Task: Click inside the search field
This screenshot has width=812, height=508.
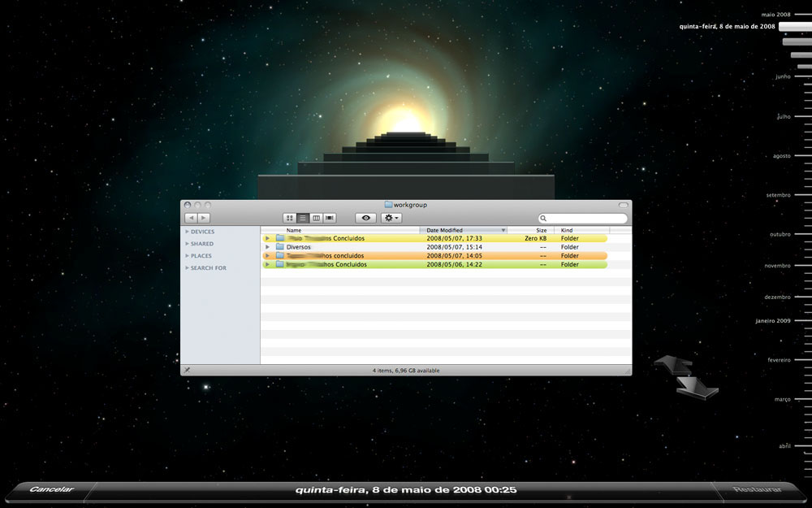Action: click(x=581, y=218)
